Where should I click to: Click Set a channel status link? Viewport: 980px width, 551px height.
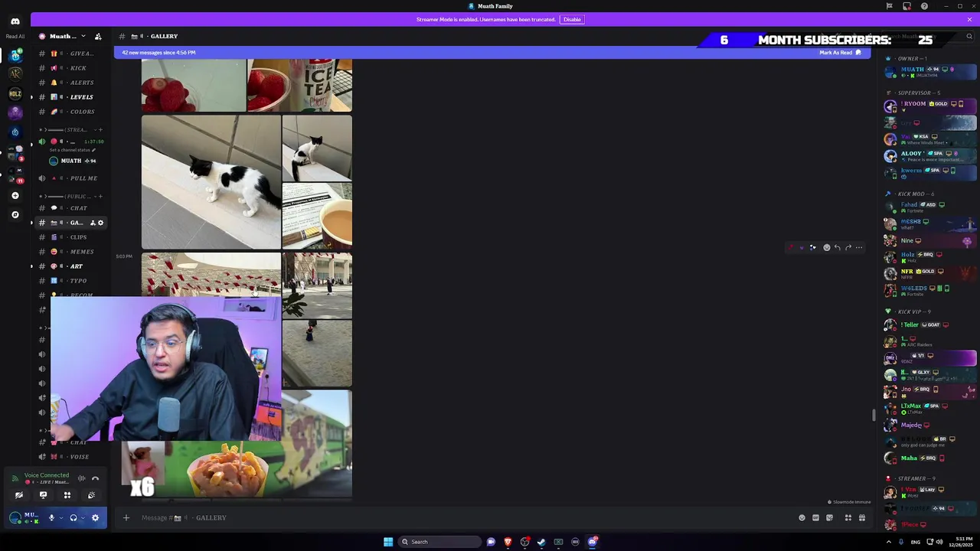point(71,150)
